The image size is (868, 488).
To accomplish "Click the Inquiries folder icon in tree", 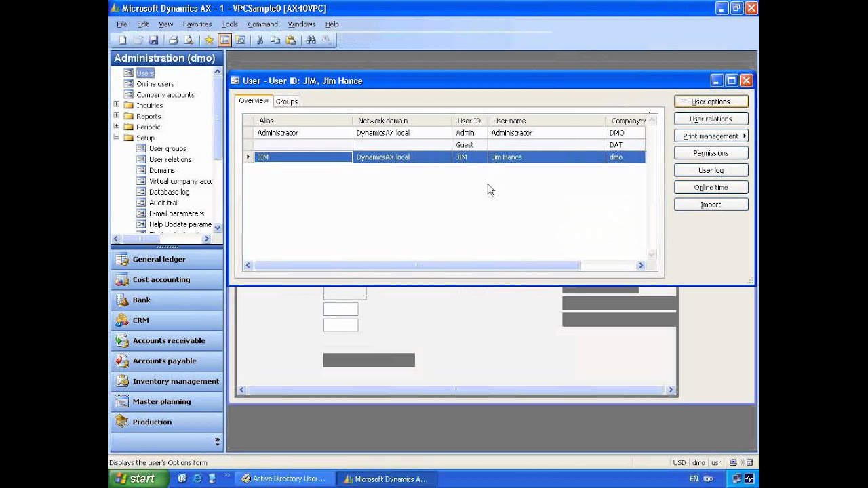I will click(x=128, y=105).
